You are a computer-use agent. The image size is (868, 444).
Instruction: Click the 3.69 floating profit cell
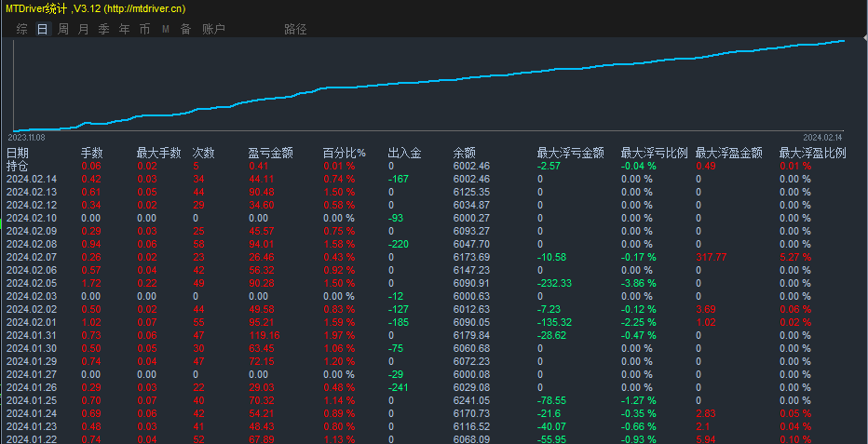coord(706,309)
